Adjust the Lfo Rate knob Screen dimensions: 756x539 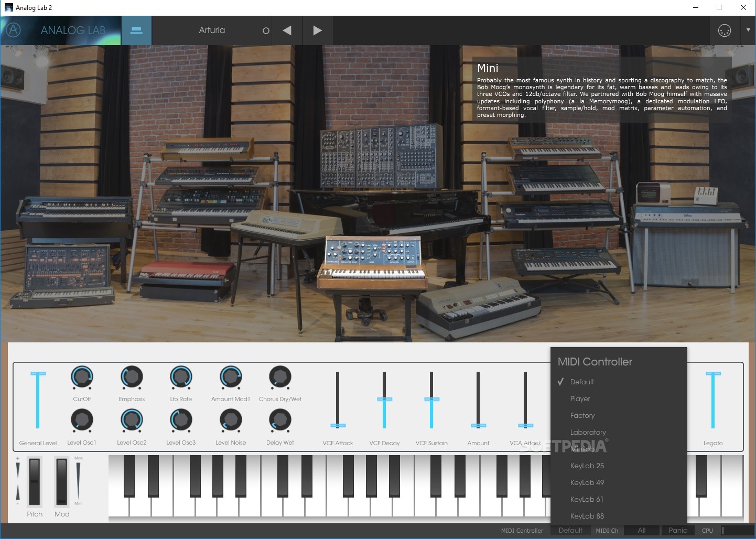tap(181, 376)
